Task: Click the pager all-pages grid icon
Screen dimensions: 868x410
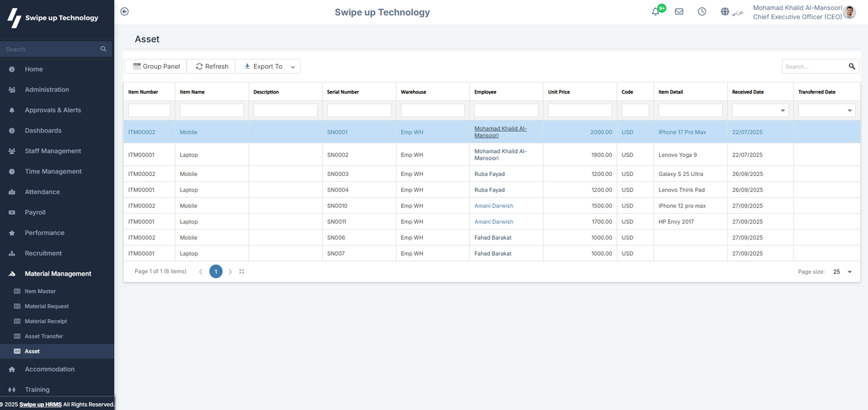Action: [242, 271]
